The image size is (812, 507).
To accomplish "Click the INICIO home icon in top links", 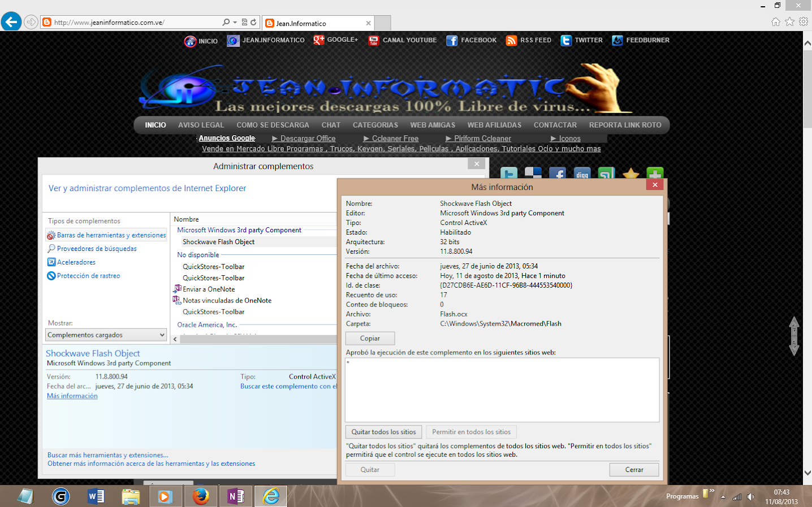I will 190,41.
